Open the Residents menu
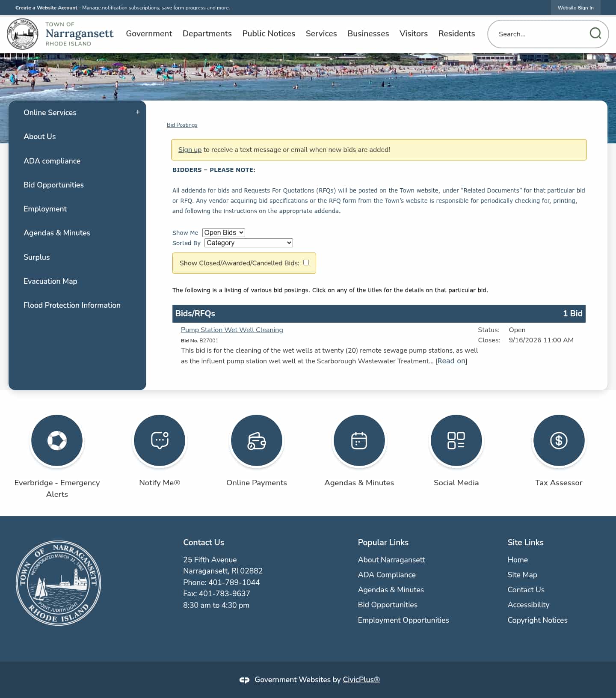 456,33
